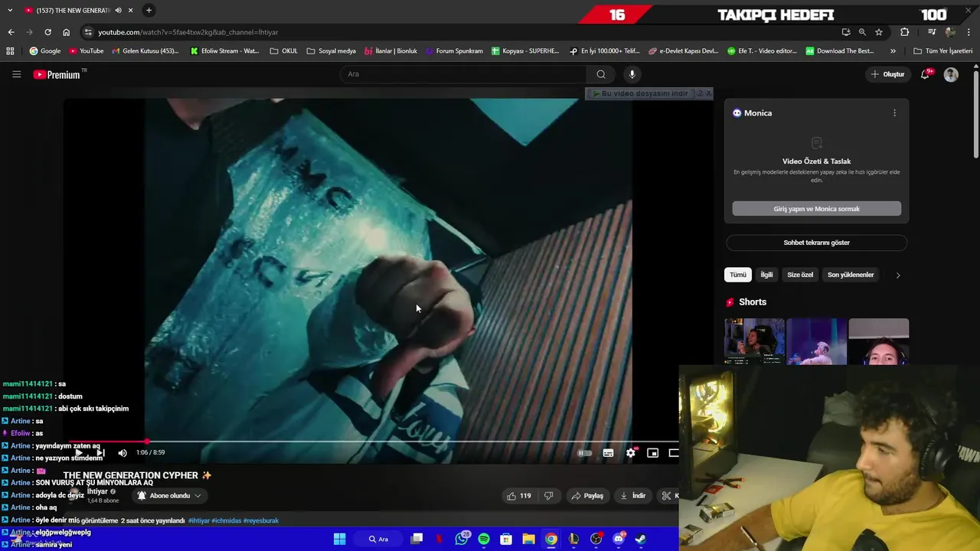This screenshot has height=551, width=980.
Task: Skip to the next video
Action: coord(100,452)
